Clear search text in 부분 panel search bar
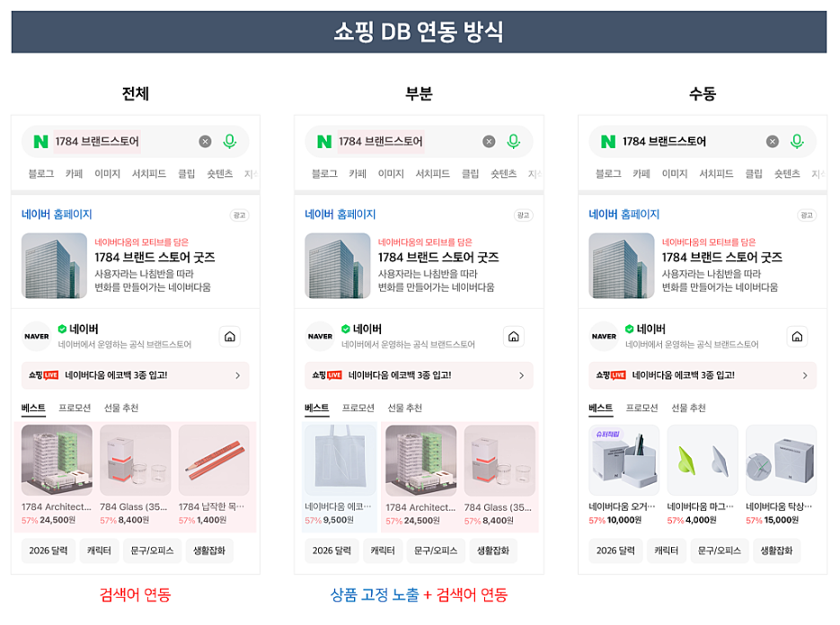The height and width of the screenshot is (625, 840). (x=489, y=141)
